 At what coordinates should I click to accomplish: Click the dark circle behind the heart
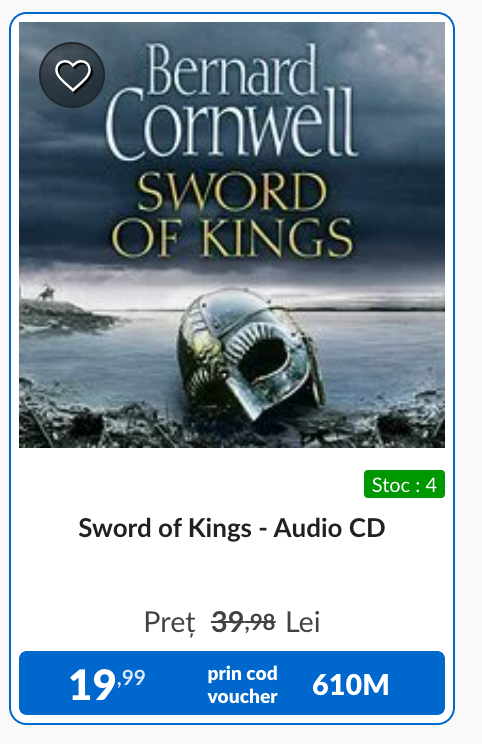72,75
